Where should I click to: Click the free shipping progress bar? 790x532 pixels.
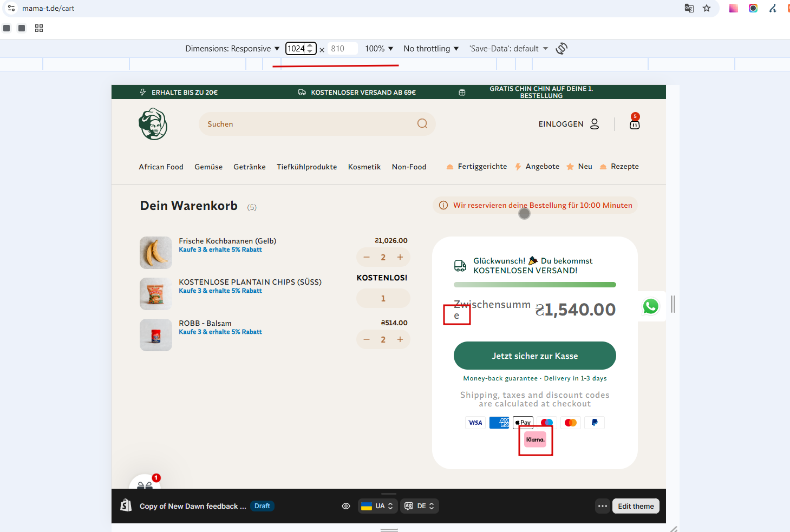coord(535,285)
